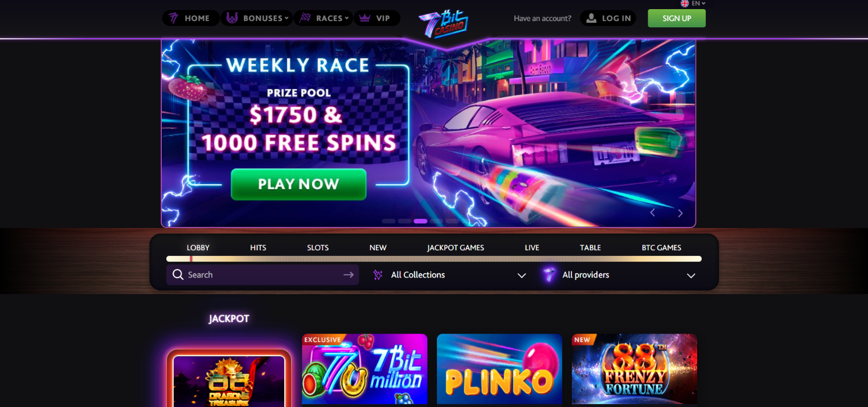Select the fourth banner slide indicator
The image size is (868, 407).
[x=436, y=221]
